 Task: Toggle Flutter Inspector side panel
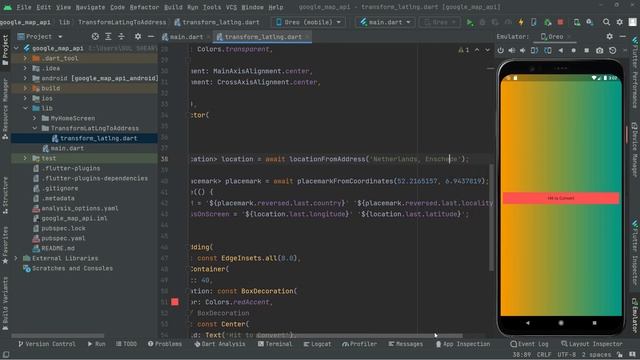[635, 253]
